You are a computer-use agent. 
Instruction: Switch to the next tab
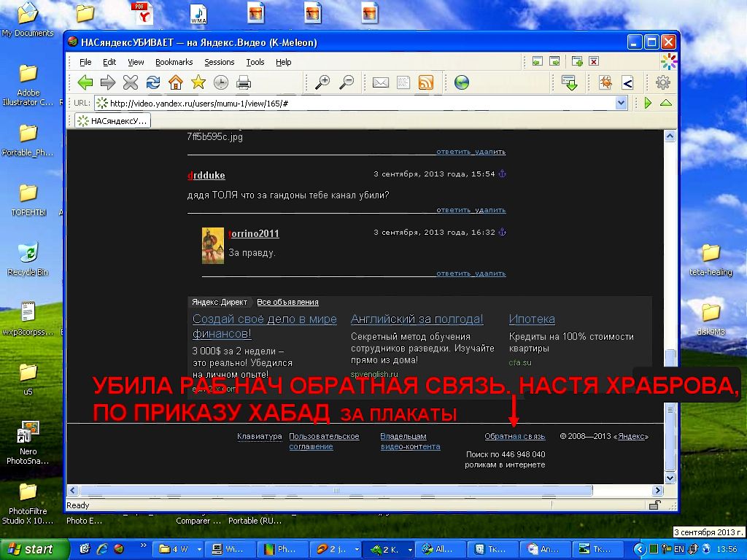point(554,61)
